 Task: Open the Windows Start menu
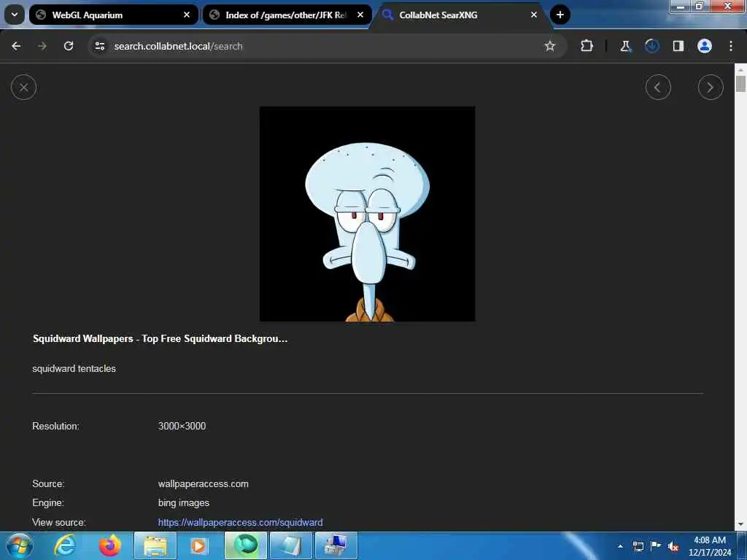click(x=20, y=545)
